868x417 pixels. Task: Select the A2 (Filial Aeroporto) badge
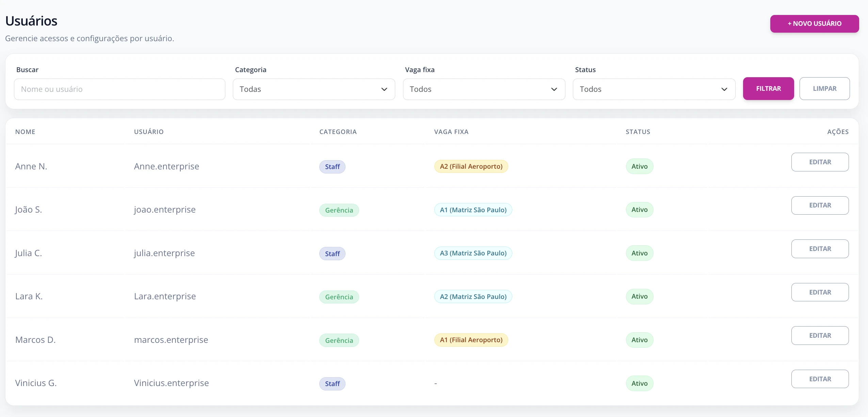coord(471,166)
